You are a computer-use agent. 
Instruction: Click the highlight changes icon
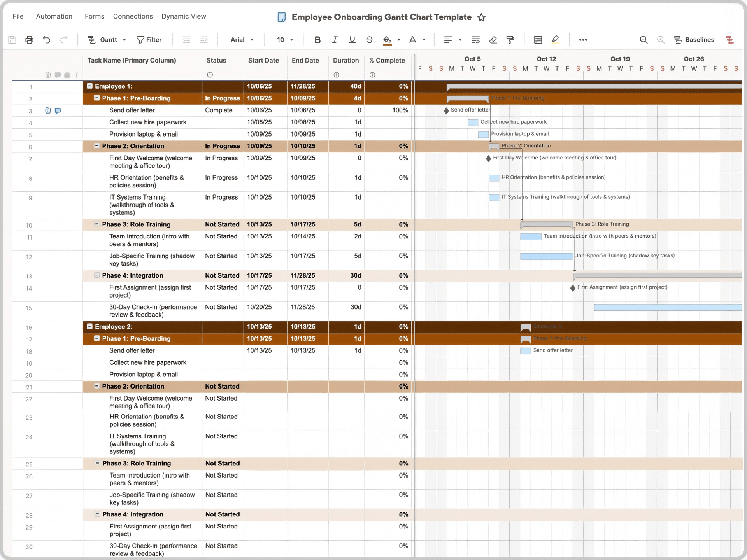tap(556, 39)
